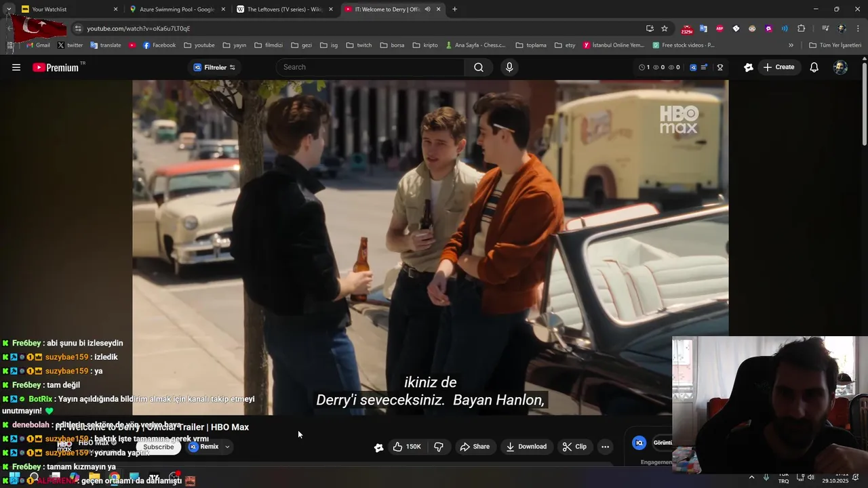Focus the YouTube Search field
Screen dimensions: 868x488
point(371,67)
